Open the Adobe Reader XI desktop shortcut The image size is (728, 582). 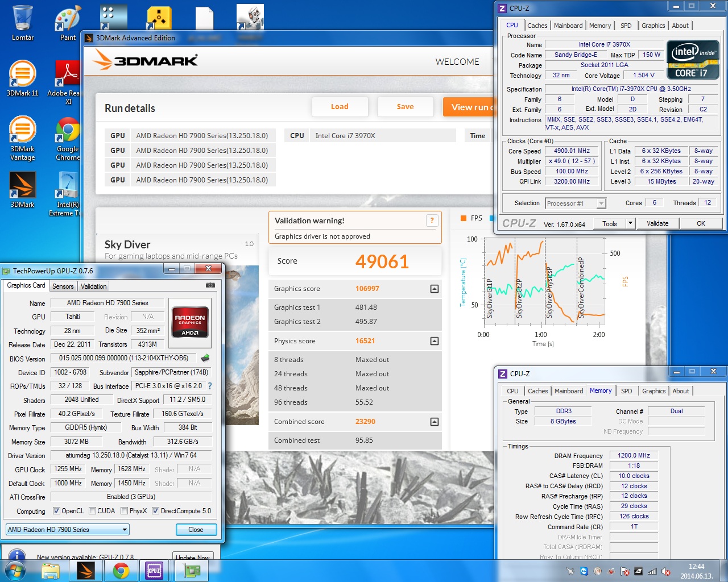(x=68, y=82)
